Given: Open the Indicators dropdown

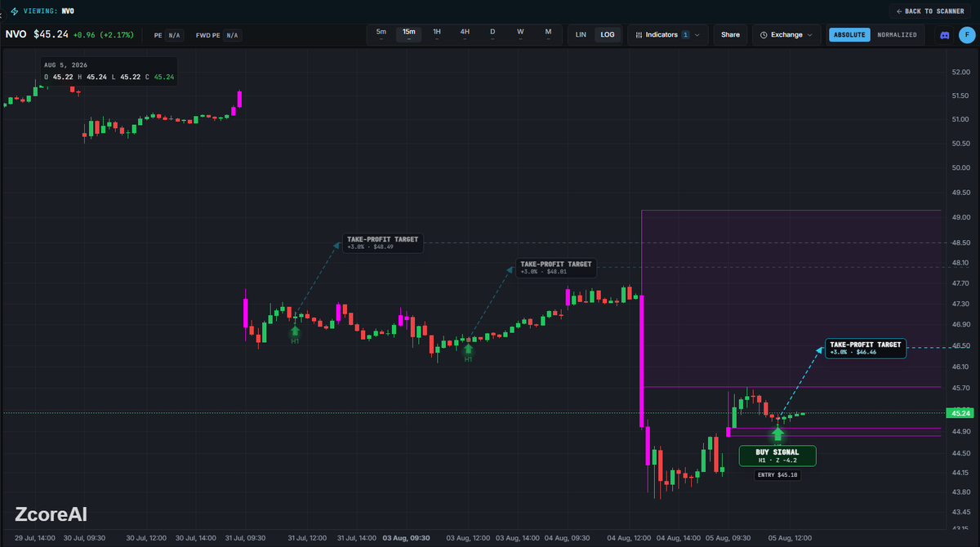Looking at the screenshot, I should [667, 35].
